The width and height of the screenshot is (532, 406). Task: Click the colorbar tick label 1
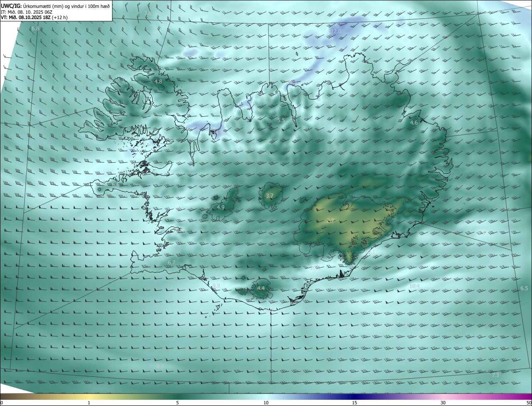89,403
